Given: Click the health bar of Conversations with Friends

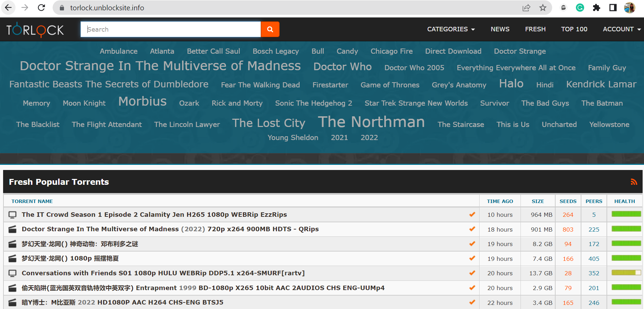Looking at the screenshot, I should pyautogui.click(x=626, y=273).
